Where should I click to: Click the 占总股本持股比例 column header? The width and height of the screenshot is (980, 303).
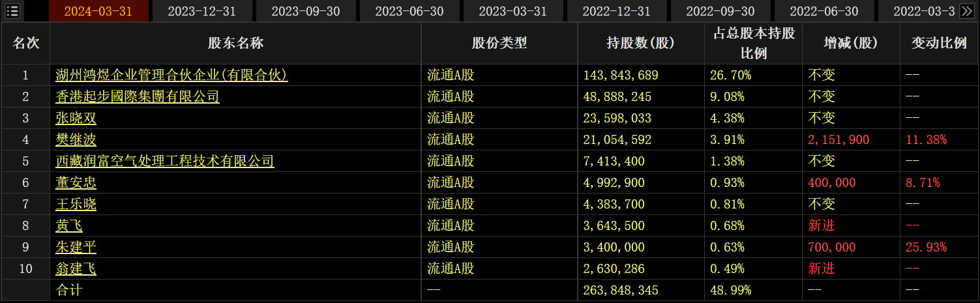pyautogui.click(x=753, y=43)
